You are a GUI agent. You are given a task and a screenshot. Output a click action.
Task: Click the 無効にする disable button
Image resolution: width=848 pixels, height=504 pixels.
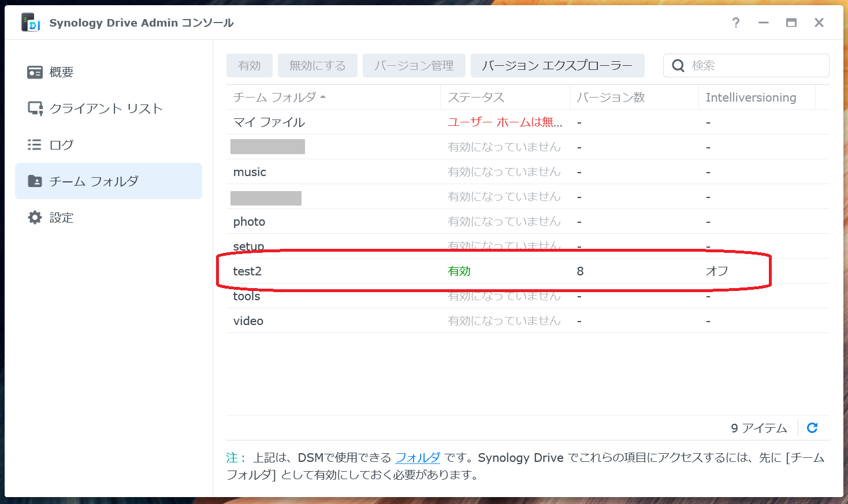tap(317, 65)
